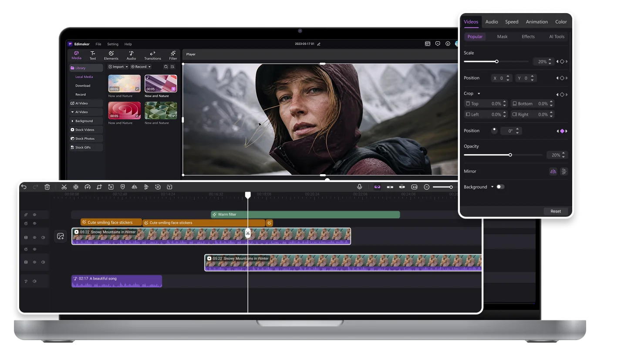The width and height of the screenshot is (641, 364).
Task: Click the Scale slider handle
Action: pyautogui.click(x=497, y=61)
